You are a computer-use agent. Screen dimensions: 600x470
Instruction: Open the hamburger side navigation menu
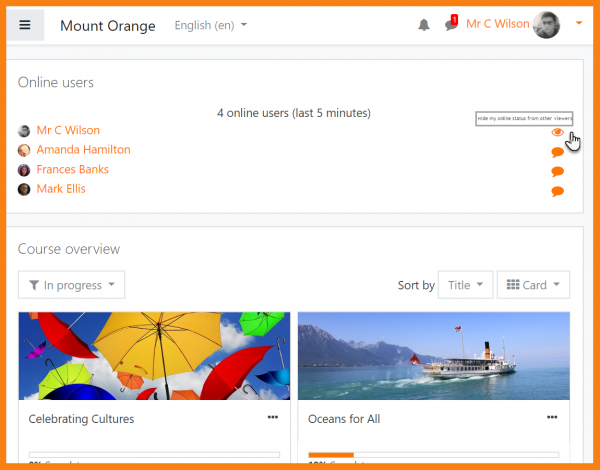[25, 25]
